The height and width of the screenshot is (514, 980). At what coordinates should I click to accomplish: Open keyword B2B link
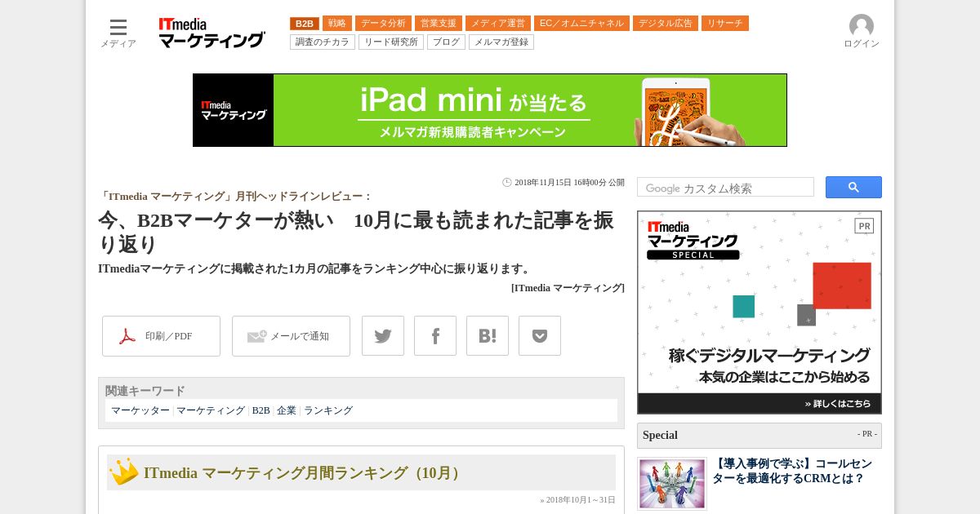261,410
